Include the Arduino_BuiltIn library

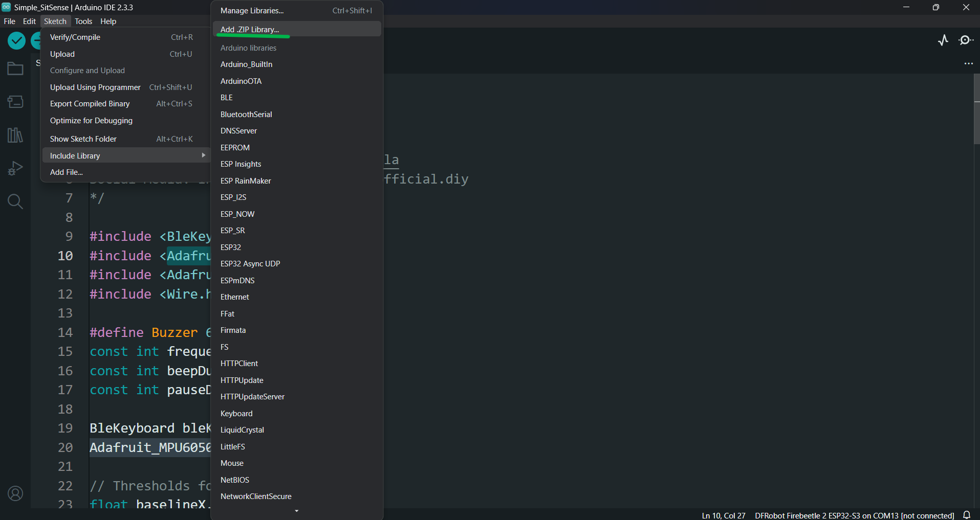pyautogui.click(x=297, y=64)
